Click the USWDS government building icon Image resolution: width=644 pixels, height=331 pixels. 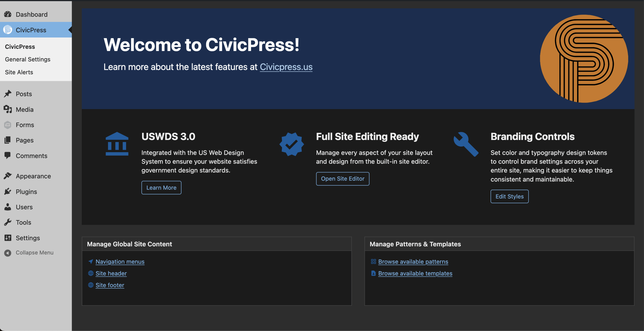point(117,144)
